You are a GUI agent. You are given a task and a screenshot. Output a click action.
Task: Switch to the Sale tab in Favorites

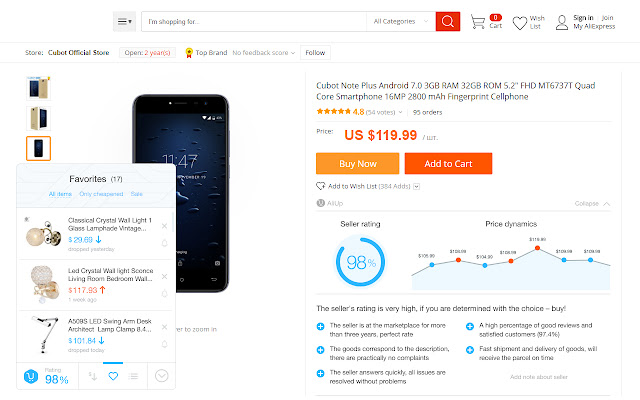click(137, 193)
